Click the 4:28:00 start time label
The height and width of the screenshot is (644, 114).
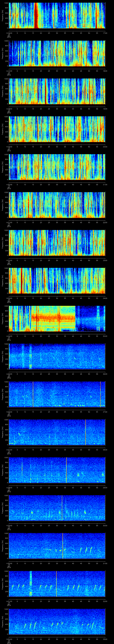(x=9, y=487)
